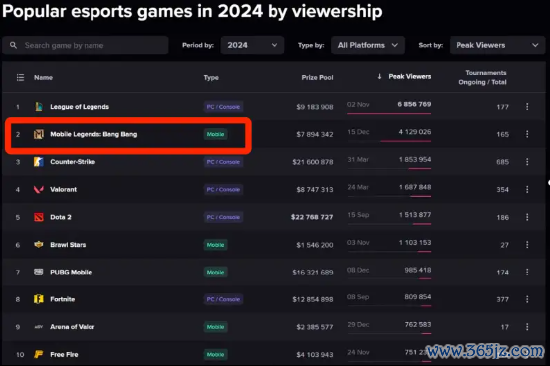Open the three-dot menu for Dota 2
The height and width of the screenshot is (366, 550).
point(527,217)
